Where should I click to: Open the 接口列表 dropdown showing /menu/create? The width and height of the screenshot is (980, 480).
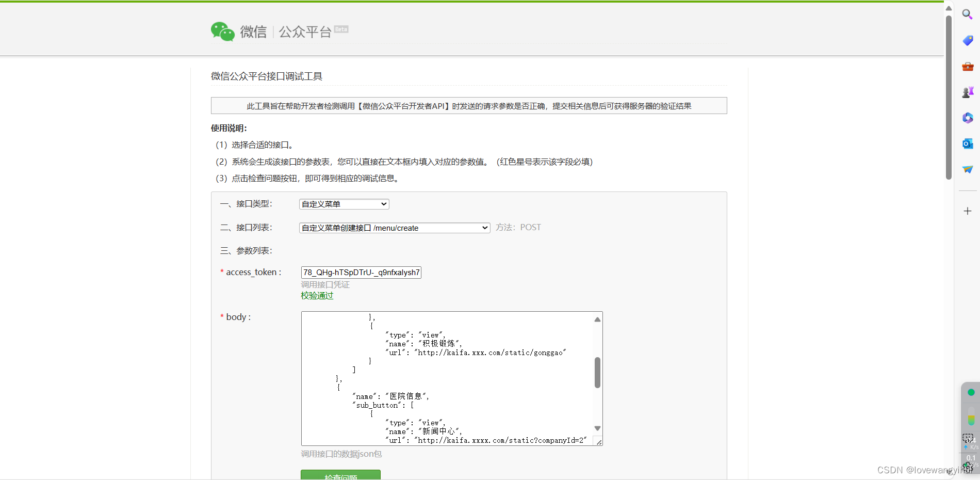click(x=395, y=228)
